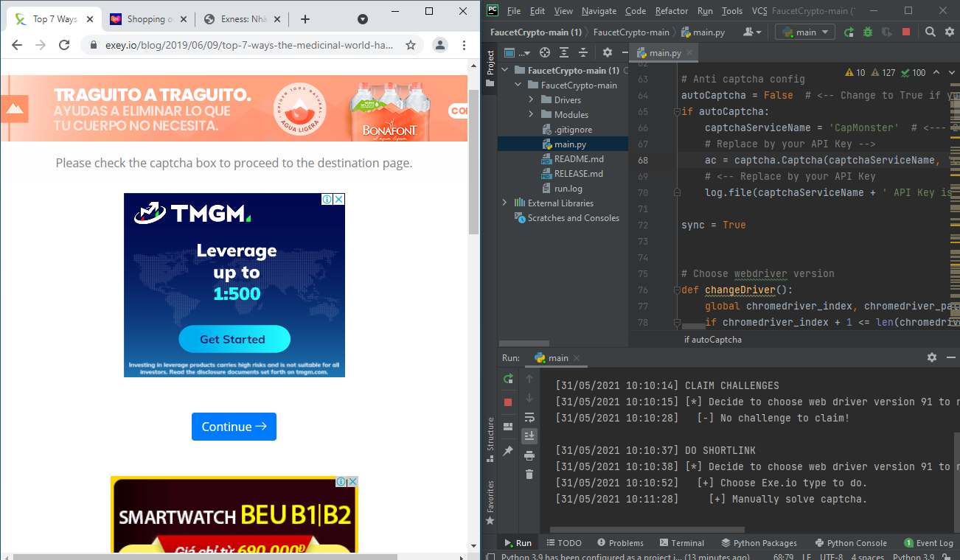This screenshot has height=560, width=960.
Task: Click the Continue button
Action: tap(234, 427)
